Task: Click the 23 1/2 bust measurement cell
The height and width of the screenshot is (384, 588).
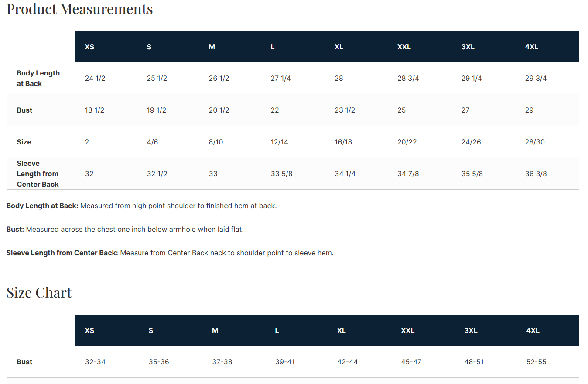Action: [345, 110]
